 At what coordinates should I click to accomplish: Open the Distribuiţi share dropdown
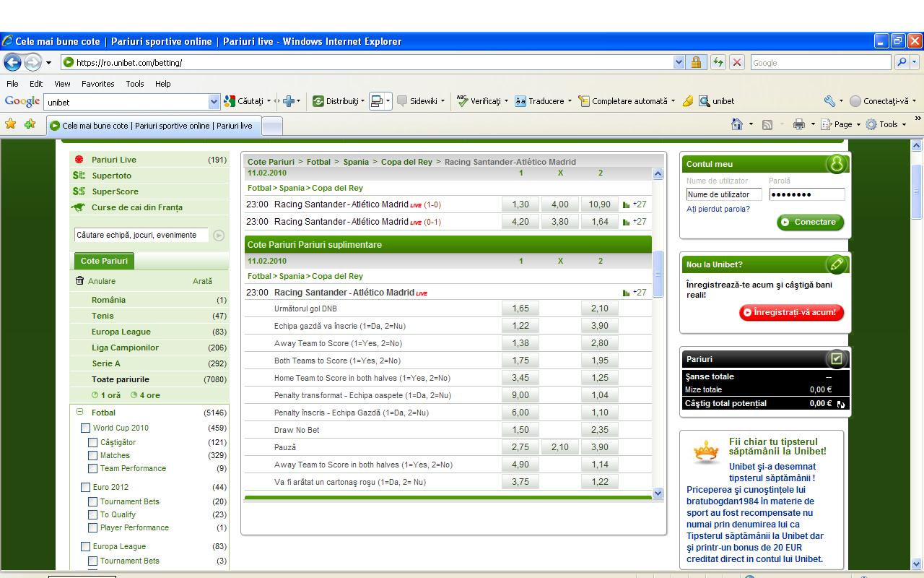pyautogui.click(x=362, y=101)
